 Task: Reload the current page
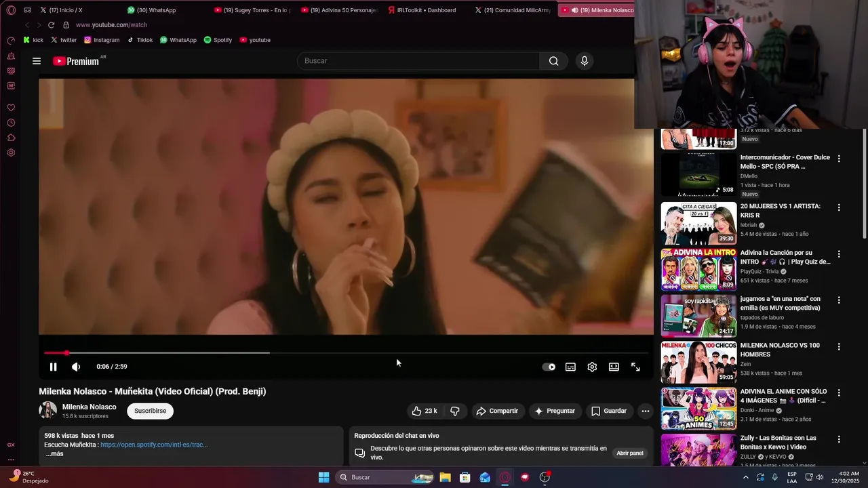(x=51, y=25)
